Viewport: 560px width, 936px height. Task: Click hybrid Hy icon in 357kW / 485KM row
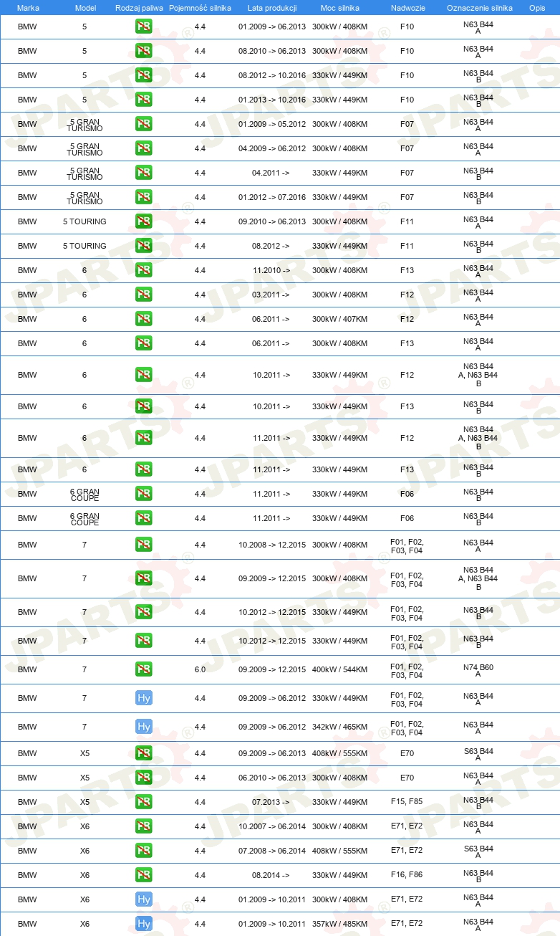tap(143, 924)
